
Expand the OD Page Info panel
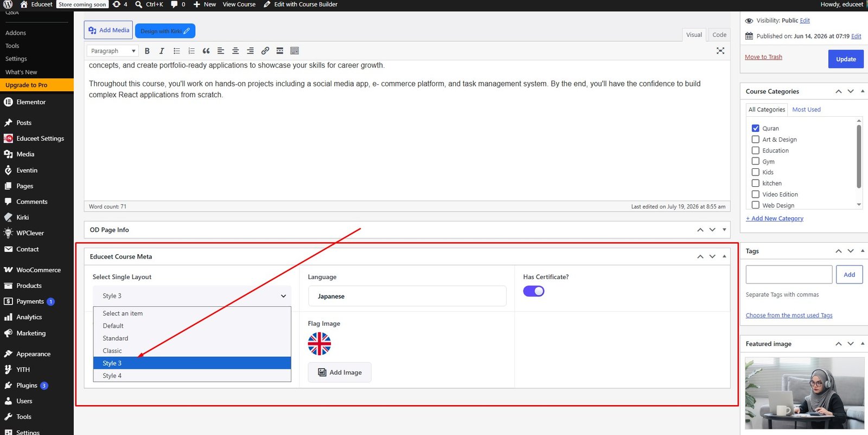pos(724,230)
